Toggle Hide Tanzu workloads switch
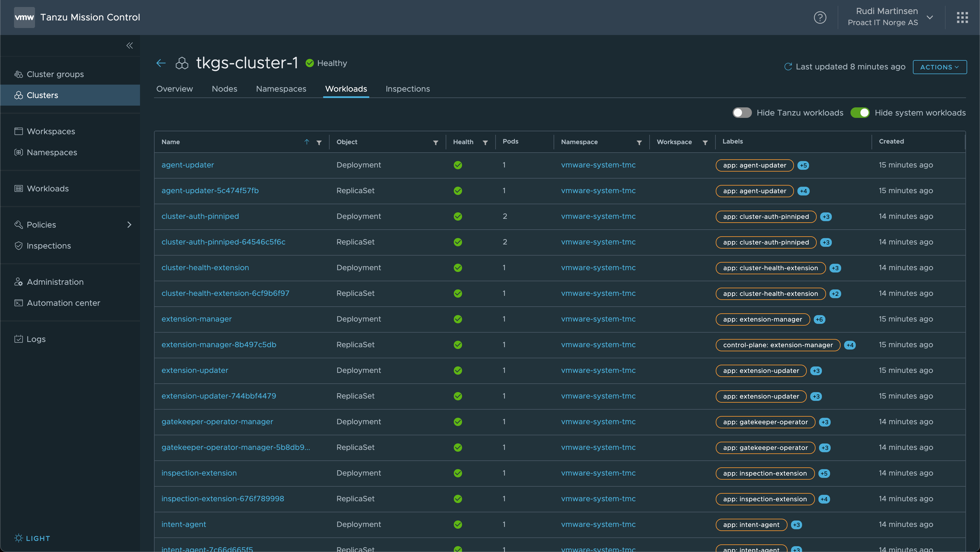The height and width of the screenshot is (552, 980). [742, 113]
